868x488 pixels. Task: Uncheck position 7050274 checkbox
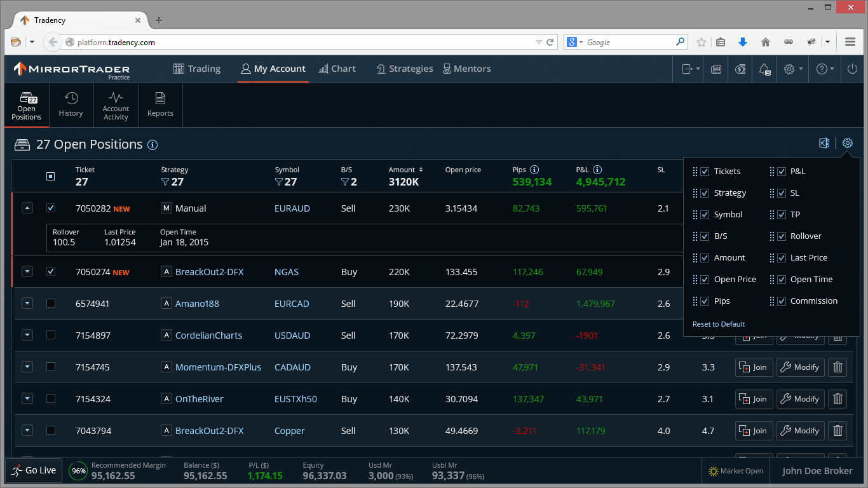click(51, 271)
